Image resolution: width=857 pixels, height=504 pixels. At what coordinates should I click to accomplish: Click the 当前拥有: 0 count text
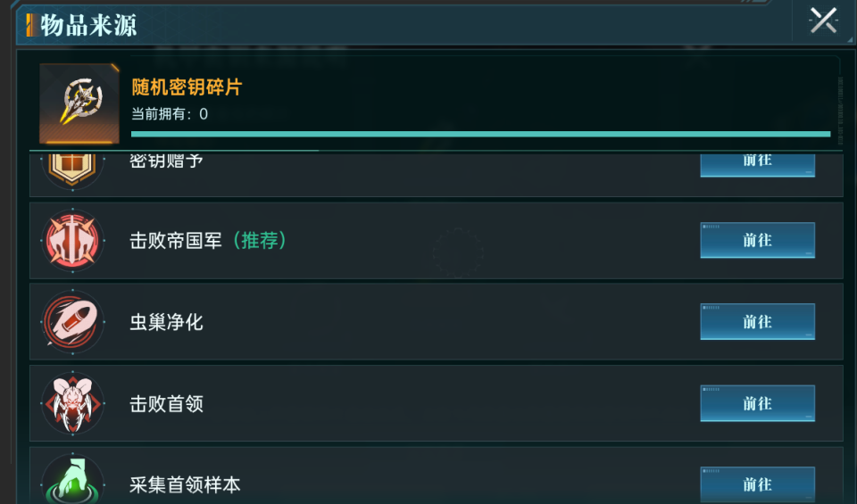click(170, 114)
